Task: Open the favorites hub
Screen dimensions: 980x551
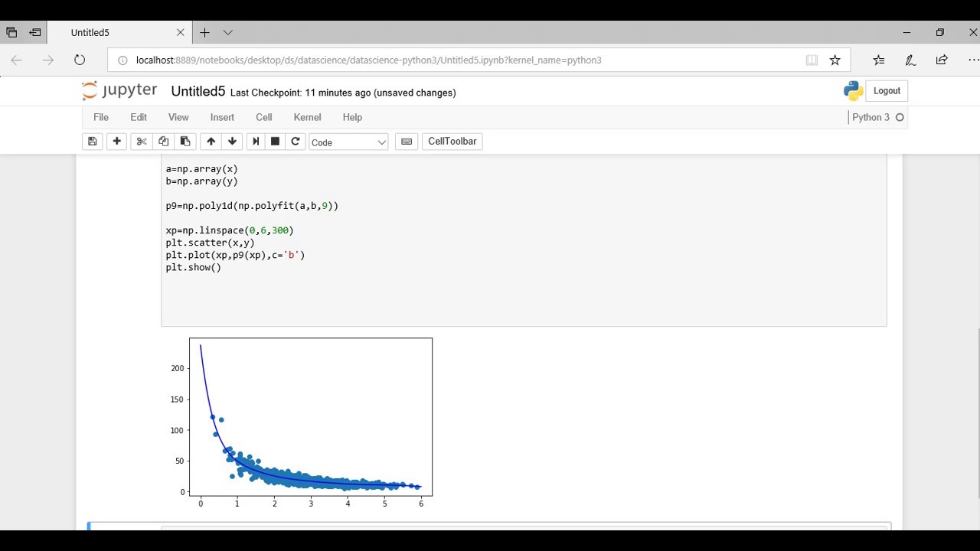Action: [879, 60]
